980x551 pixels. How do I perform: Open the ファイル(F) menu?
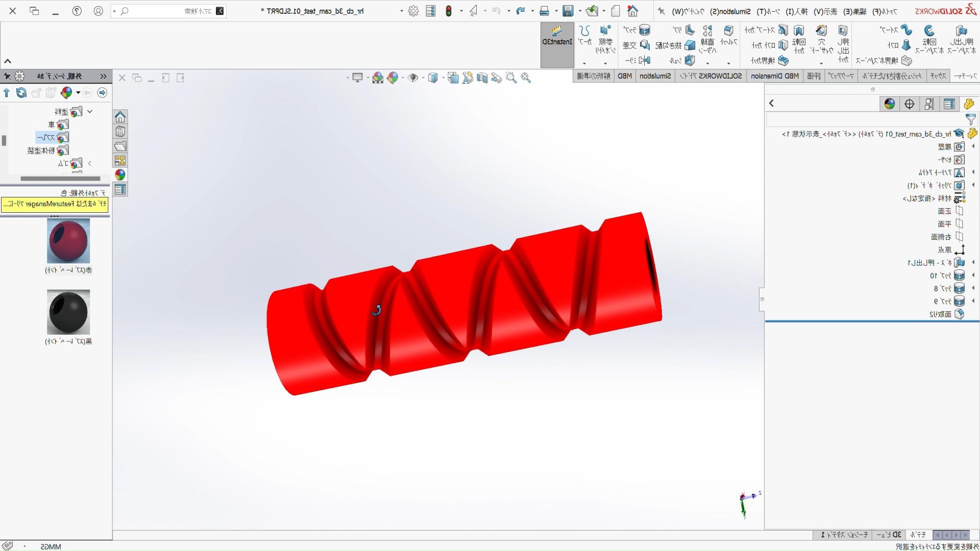tap(884, 11)
